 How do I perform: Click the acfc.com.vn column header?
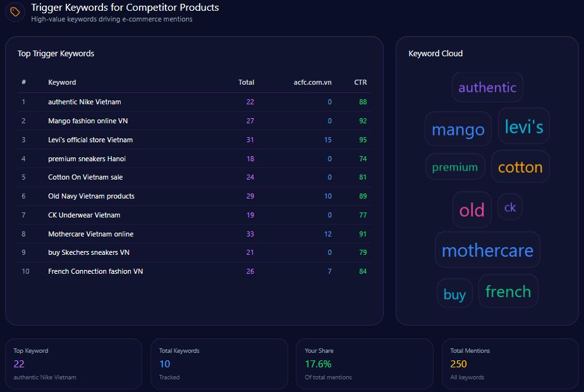[x=312, y=82]
